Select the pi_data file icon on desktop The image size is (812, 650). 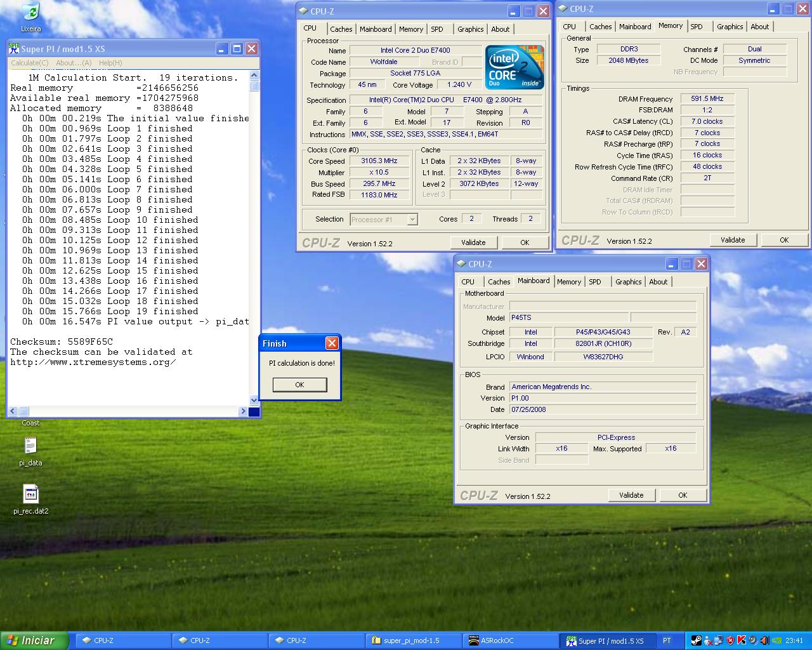click(x=30, y=446)
